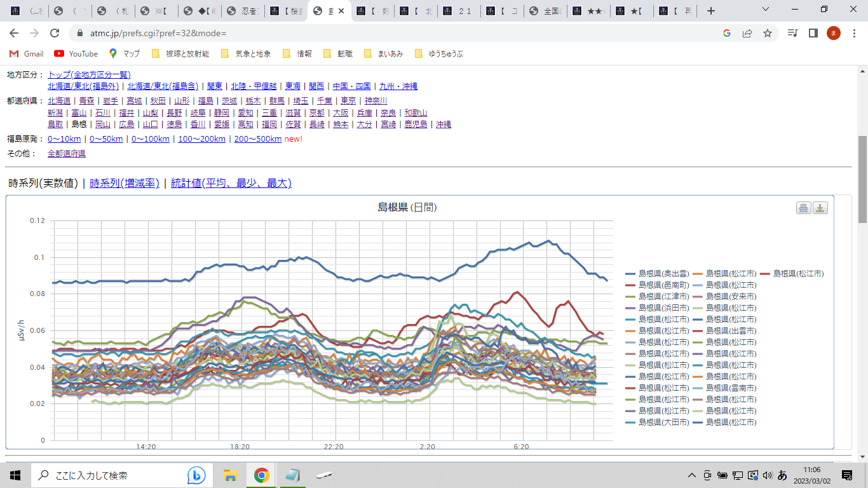The width and height of the screenshot is (868, 488).
Task: Switch to the 全国 browser tab
Action: tap(546, 11)
